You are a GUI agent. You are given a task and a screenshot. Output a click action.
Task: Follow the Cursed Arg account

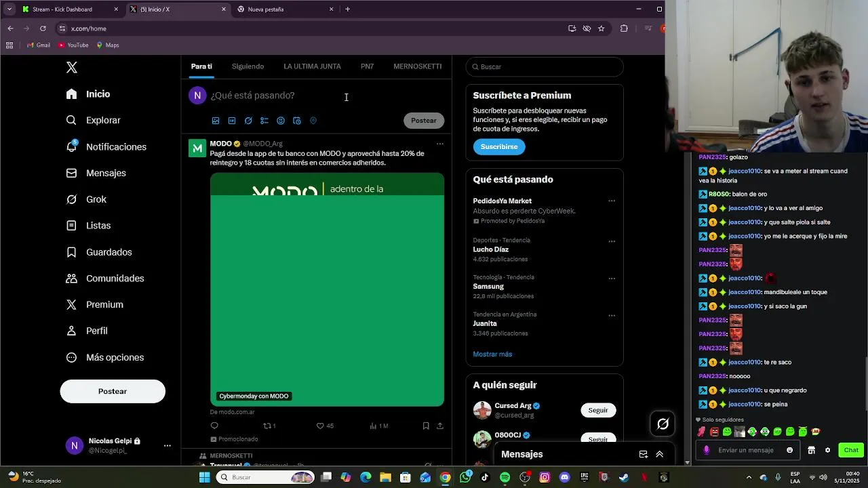click(x=598, y=410)
